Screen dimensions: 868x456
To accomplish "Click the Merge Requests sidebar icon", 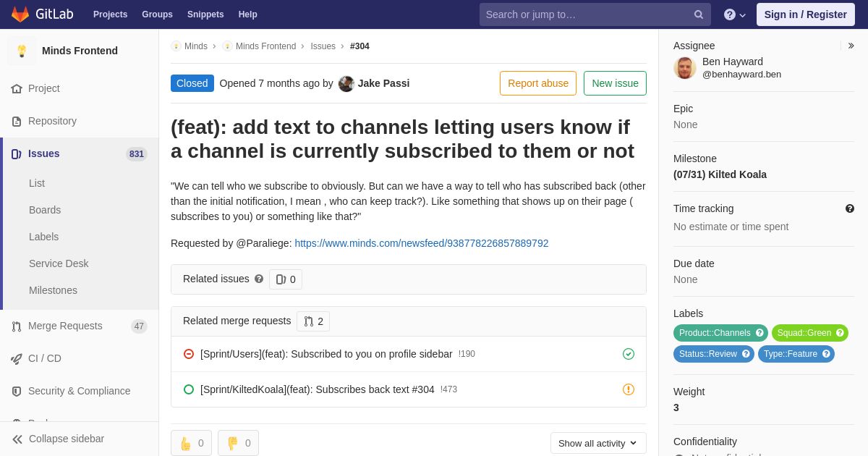I will tap(17, 326).
